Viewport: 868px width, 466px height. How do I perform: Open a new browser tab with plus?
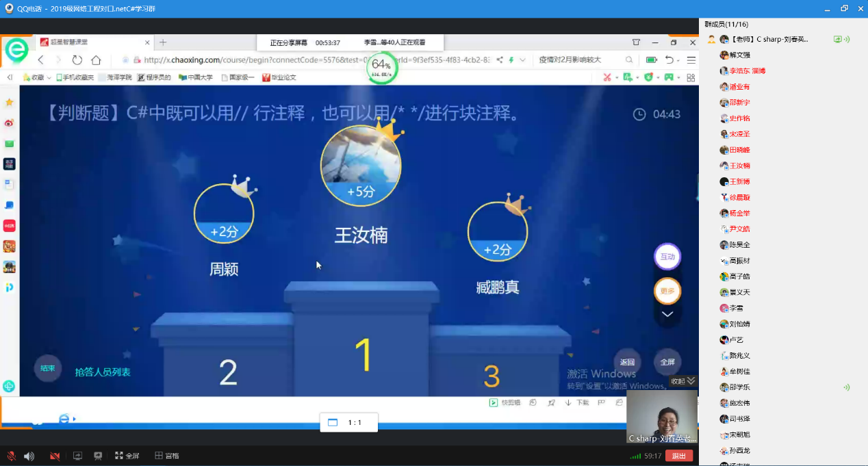tap(163, 42)
